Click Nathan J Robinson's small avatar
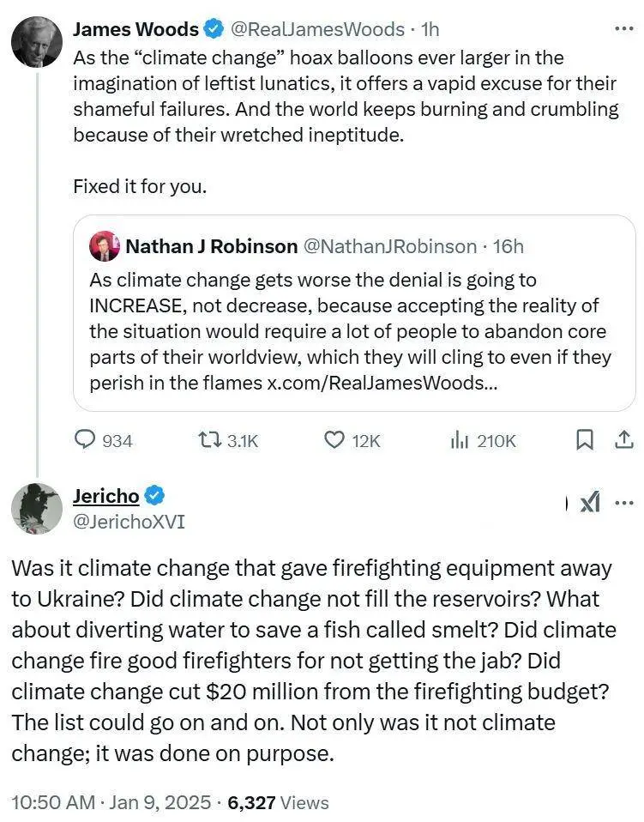 coord(104,246)
